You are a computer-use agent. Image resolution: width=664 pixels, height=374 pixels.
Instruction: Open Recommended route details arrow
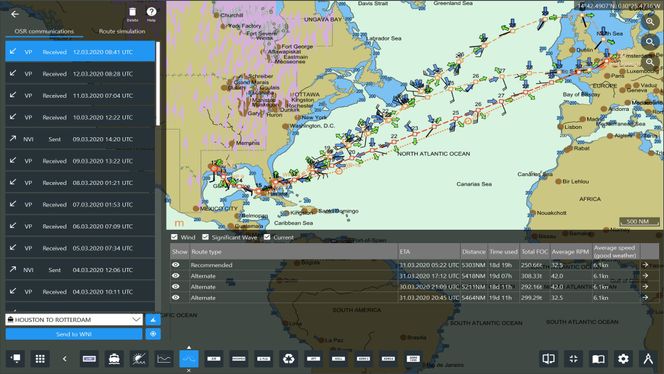tap(645, 265)
